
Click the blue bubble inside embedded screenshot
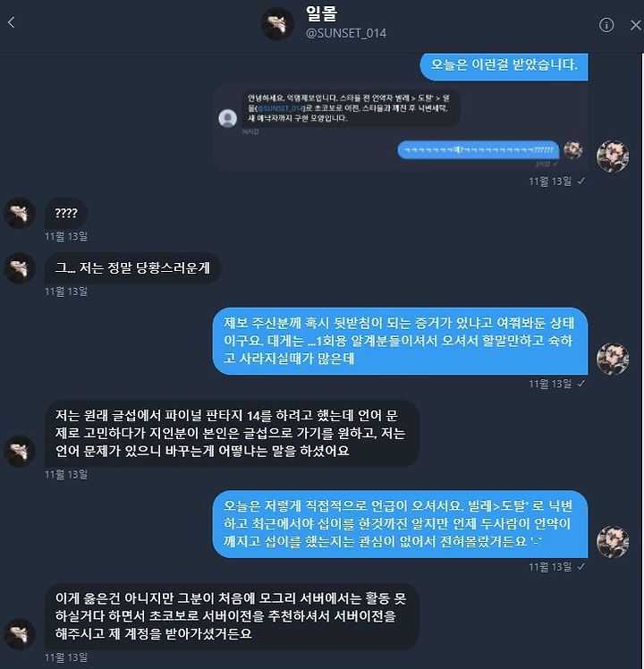coord(478,150)
